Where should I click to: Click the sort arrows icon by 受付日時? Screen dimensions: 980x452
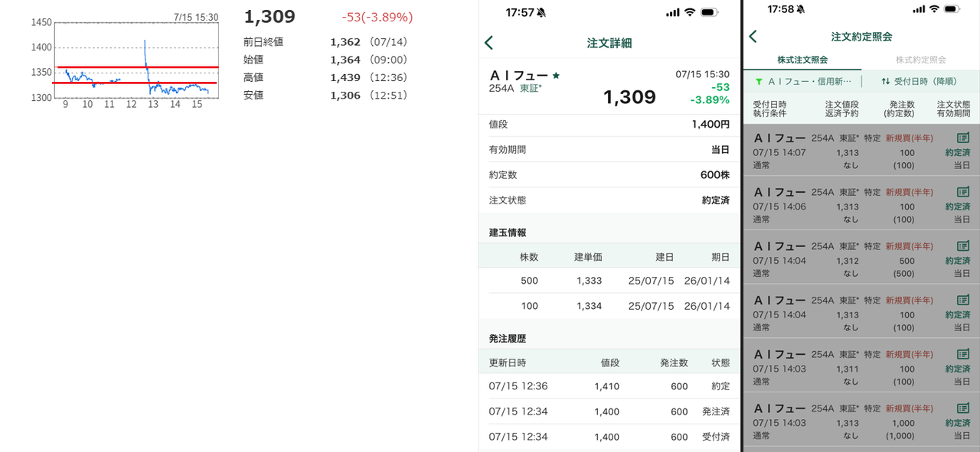(x=885, y=81)
